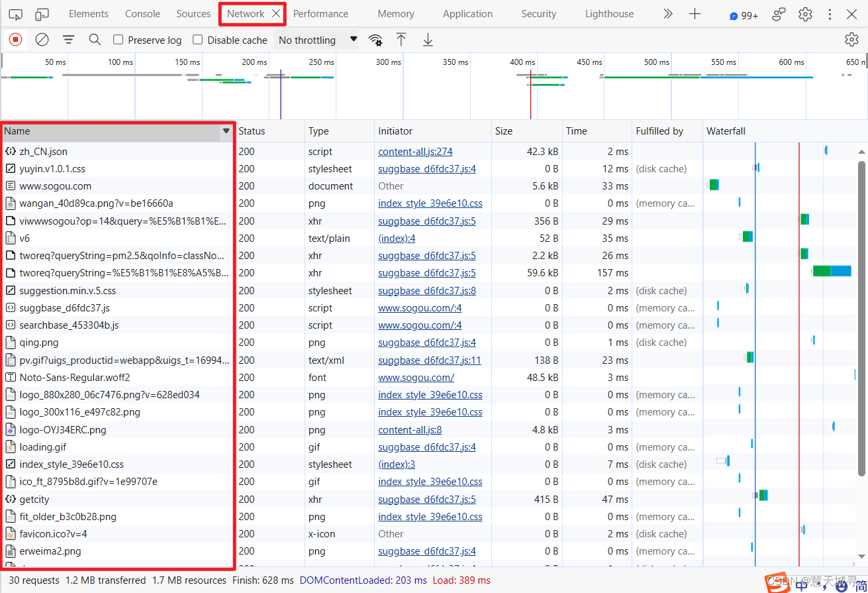Enable the Preserve log checkbox
Viewport: 868px width, 593px height.
click(x=119, y=40)
